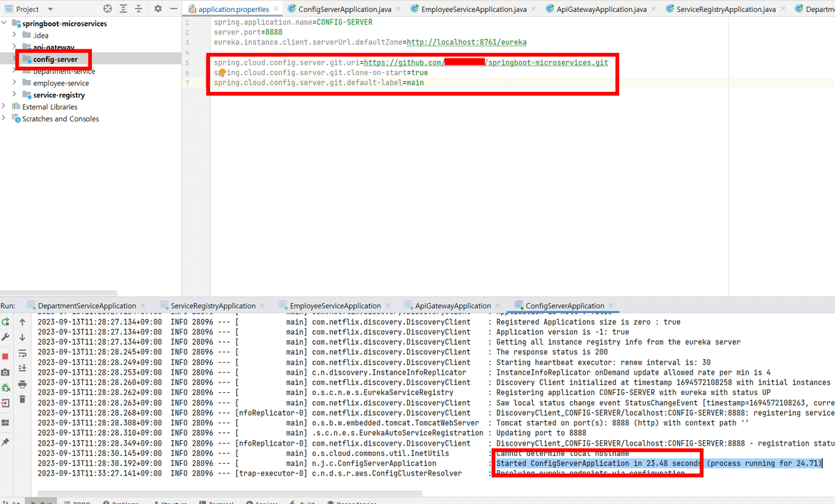Expand the External Libraries node
The height and width of the screenshot is (504, 835).
pyautogui.click(x=6, y=106)
